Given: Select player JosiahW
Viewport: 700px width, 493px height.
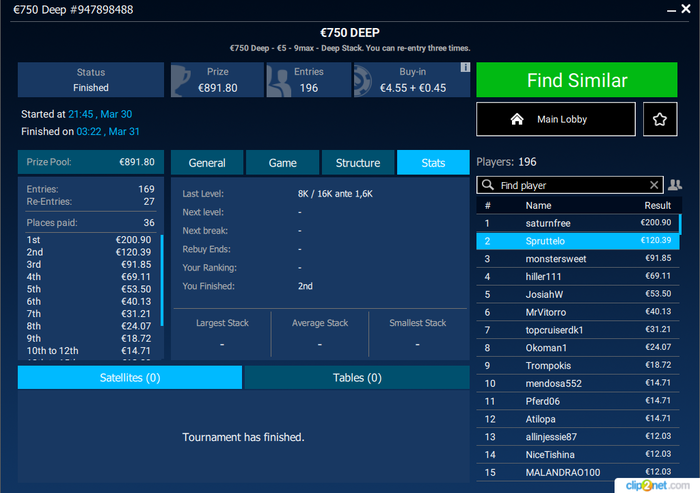Looking at the screenshot, I should (x=578, y=294).
